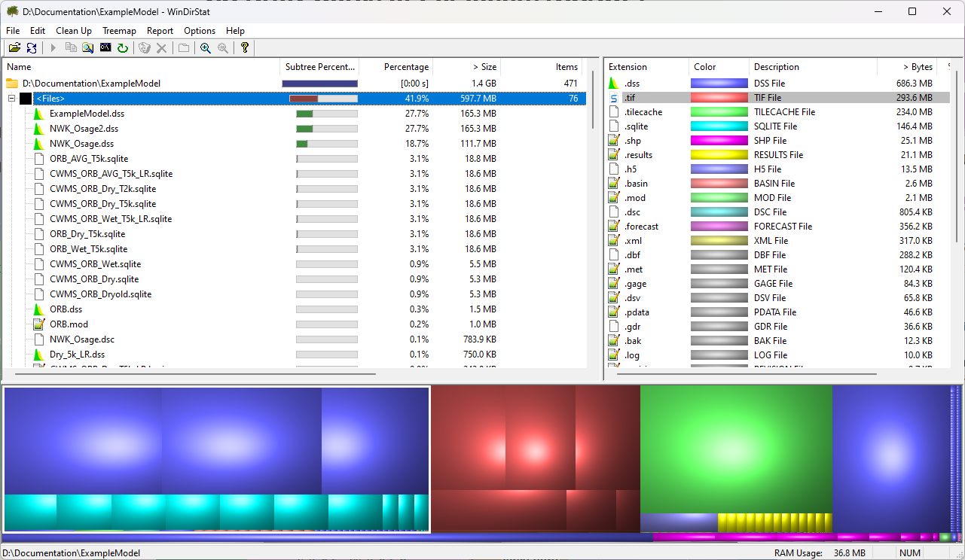
Task: Click the yellow question mark Help icon
Action: [x=245, y=48]
